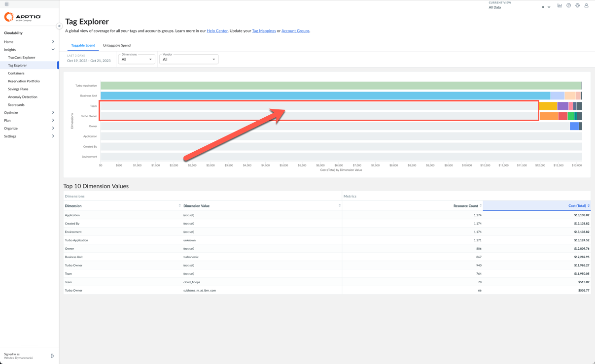This screenshot has width=595, height=364.
Task: Click the 'Environment' chart axis label
Action: coord(89,157)
